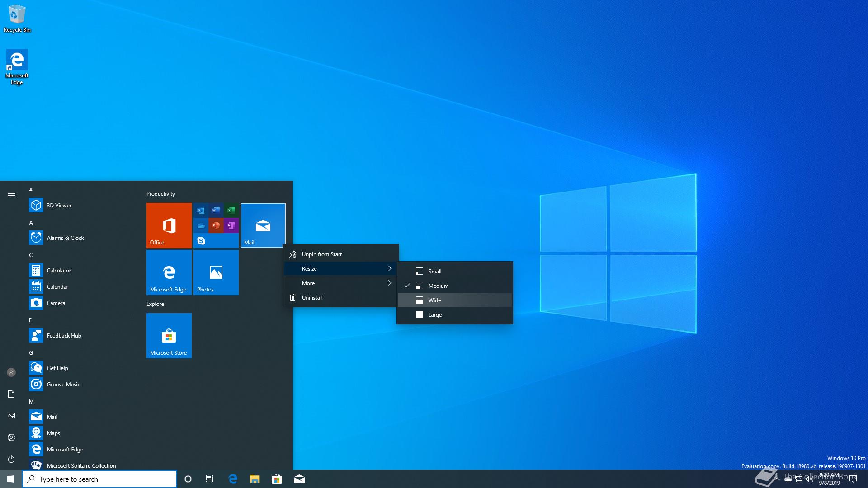Image resolution: width=868 pixels, height=488 pixels.
Task: Click the OneDrive icon in Office folder tile
Action: (x=201, y=225)
